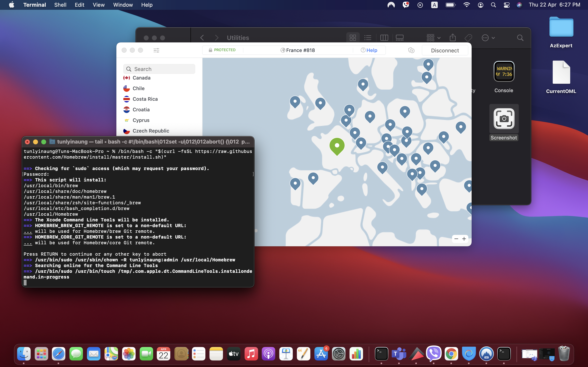
Task: Open Control Center in the menu bar
Action: (x=506, y=5)
